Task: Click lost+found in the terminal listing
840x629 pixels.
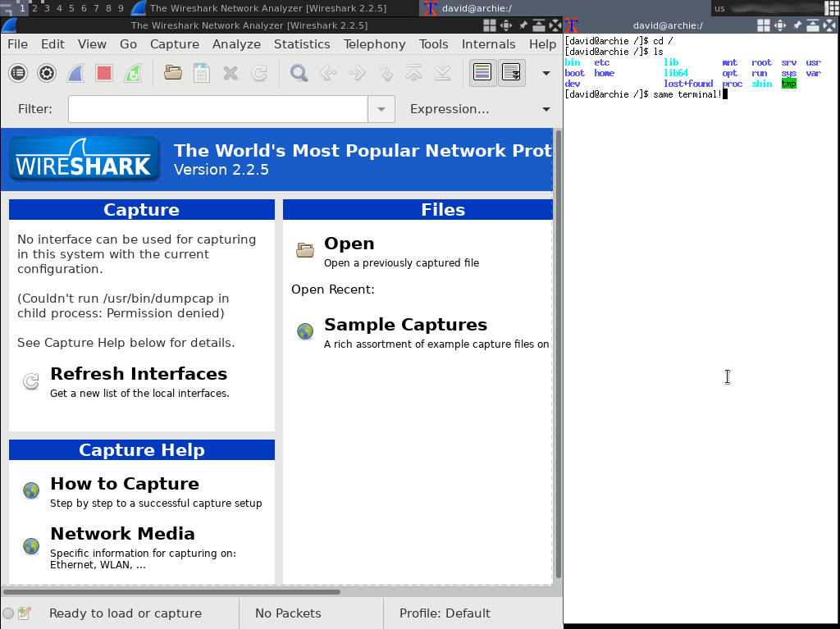Action: 688,84
